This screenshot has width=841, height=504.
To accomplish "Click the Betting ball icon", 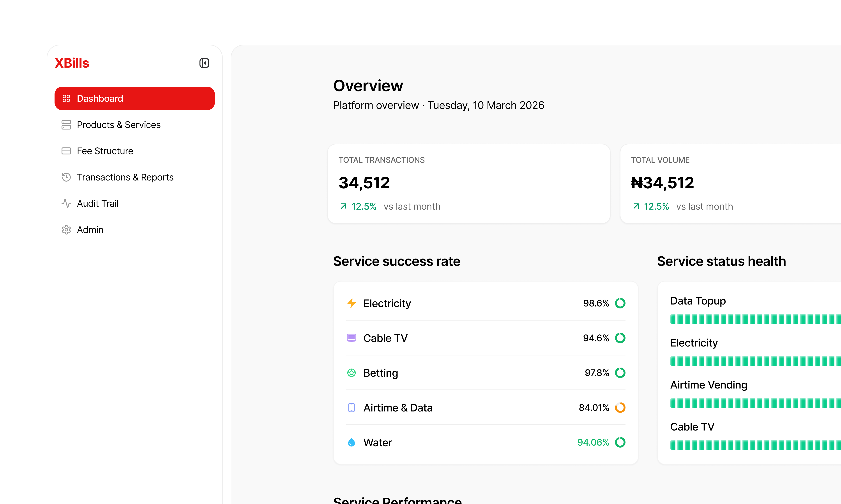I will [x=352, y=373].
